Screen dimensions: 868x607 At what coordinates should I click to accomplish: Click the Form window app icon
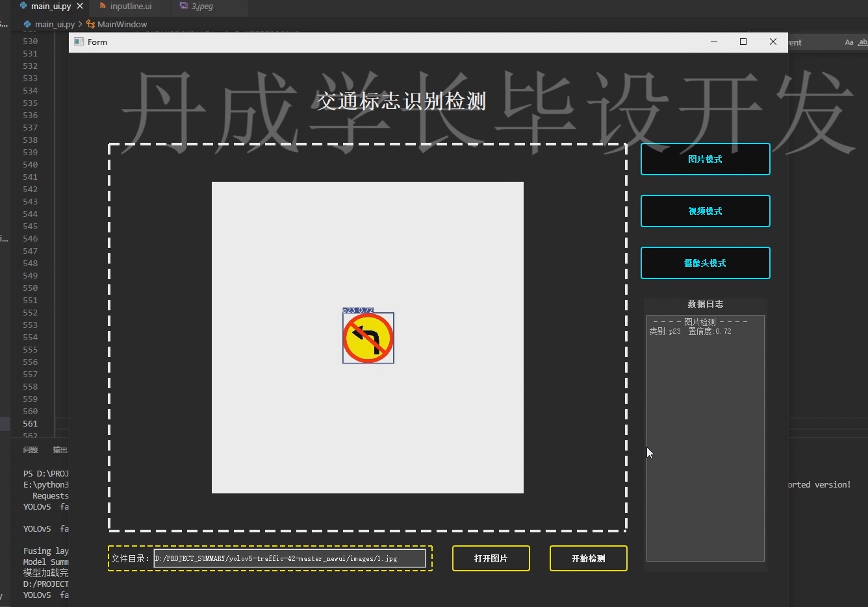click(x=79, y=42)
